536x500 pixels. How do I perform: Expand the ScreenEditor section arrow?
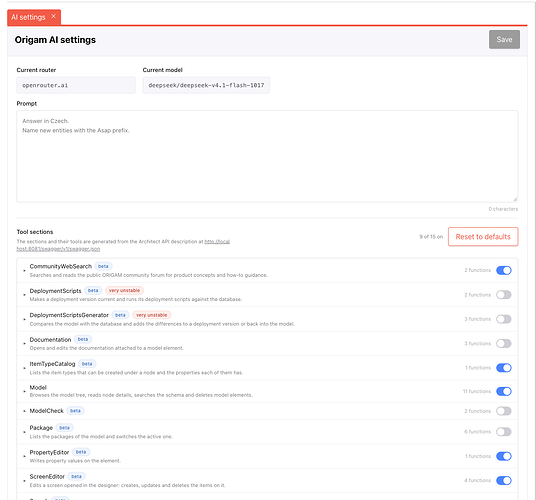(24, 481)
